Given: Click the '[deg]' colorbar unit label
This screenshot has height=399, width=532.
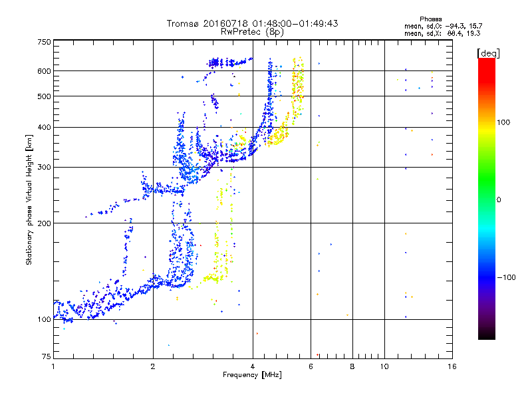Looking at the screenshot, I should [488, 53].
